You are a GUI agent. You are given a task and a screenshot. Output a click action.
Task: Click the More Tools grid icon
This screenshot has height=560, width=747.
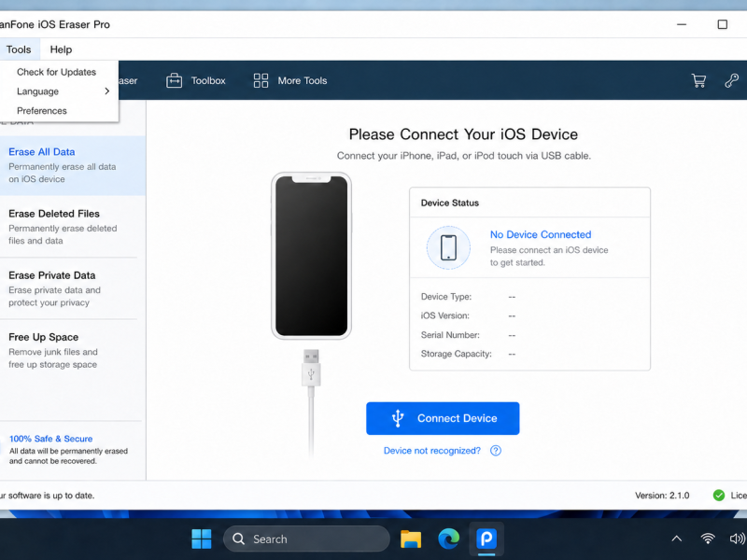pyautogui.click(x=261, y=80)
